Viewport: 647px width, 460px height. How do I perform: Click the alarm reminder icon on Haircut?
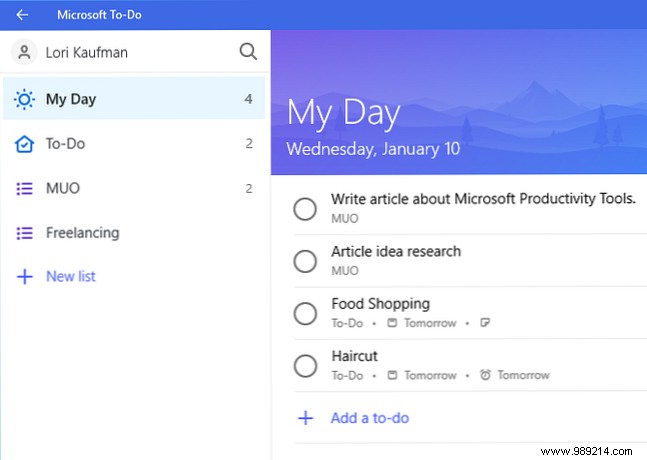(485, 375)
